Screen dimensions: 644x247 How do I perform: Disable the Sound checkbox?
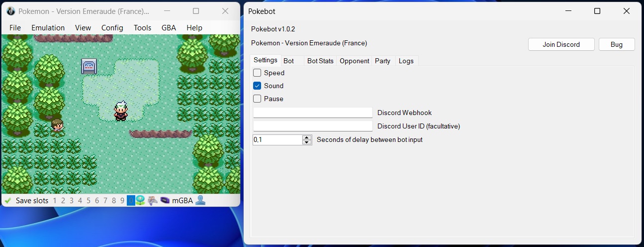click(x=257, y=86)
